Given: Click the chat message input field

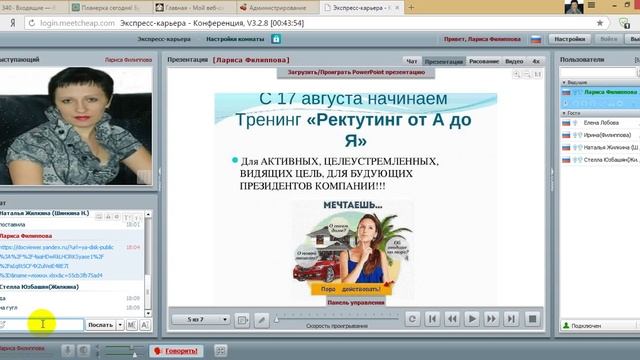Looking at the screenshot, I should (x=41, y=324).
